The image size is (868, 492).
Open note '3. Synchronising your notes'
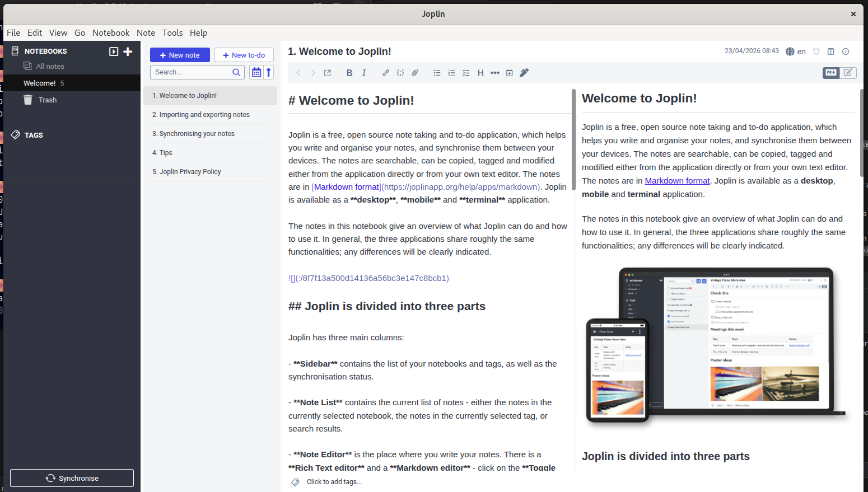pos(210,134)
